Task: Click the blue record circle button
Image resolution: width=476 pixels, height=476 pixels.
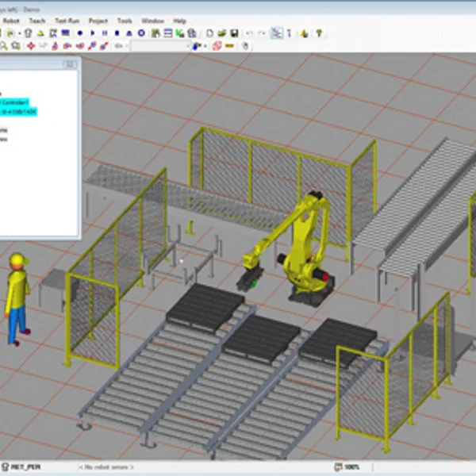Action: [80, 33]
